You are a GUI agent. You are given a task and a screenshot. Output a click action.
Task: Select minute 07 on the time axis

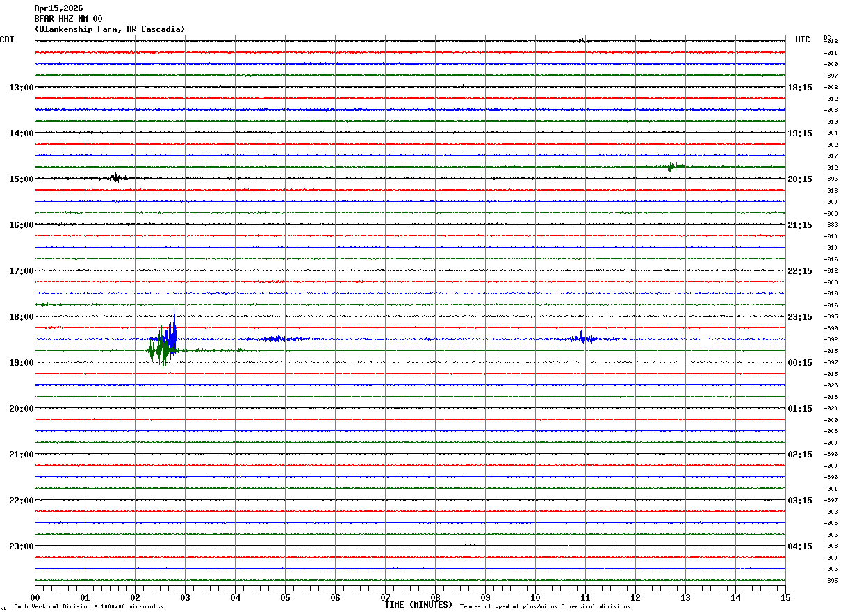pos(385,598)
